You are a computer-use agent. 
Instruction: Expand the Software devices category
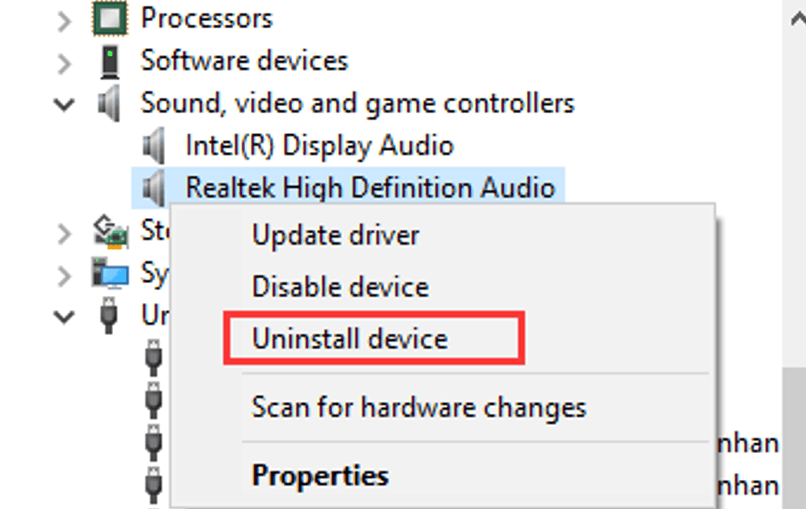pos(64,64)
